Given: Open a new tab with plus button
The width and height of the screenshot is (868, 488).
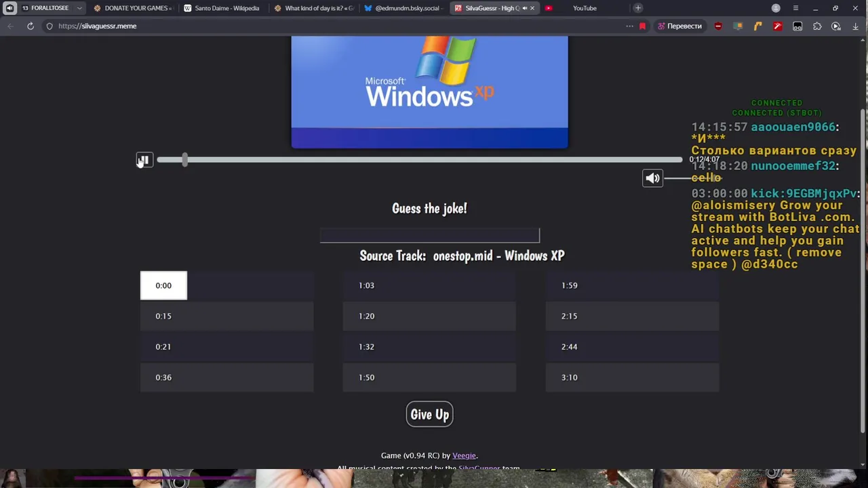Looking at the screenshot, I should [638, 8].
